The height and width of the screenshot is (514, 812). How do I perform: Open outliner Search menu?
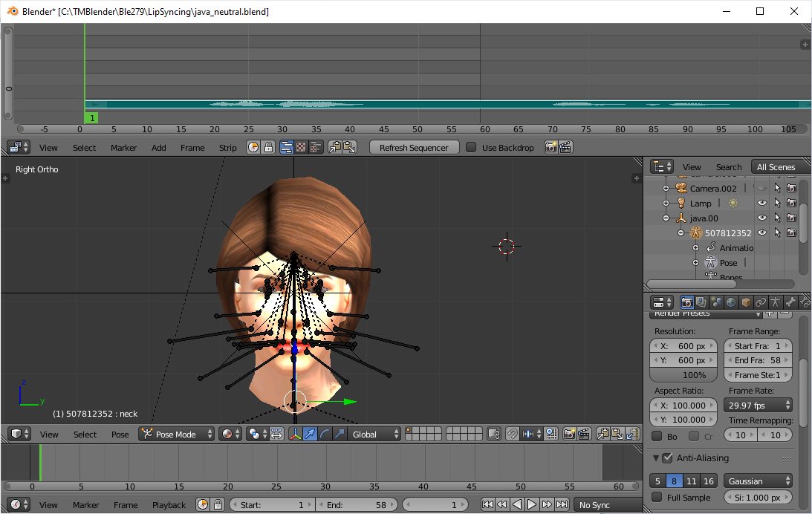(729, 166)
